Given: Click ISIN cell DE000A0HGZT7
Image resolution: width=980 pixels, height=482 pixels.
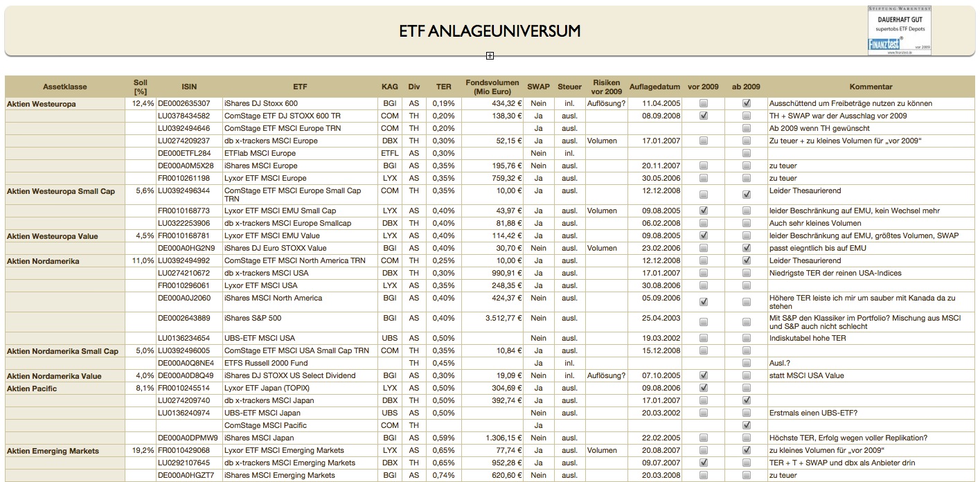Looking at the screenshot, I should pos(189,475).
